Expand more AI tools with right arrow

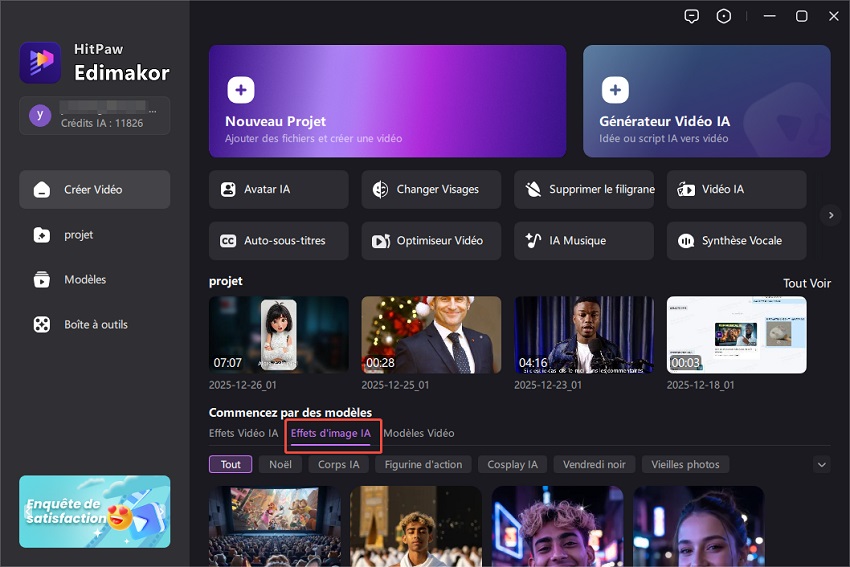tap(829, 215)
